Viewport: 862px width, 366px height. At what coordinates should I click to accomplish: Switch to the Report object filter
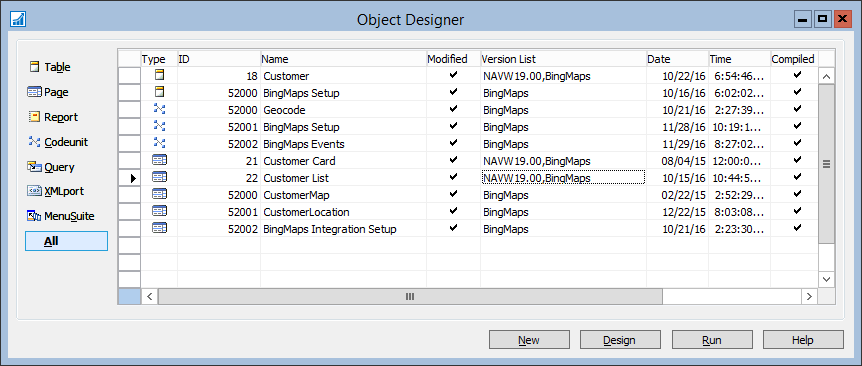(53, 117)
